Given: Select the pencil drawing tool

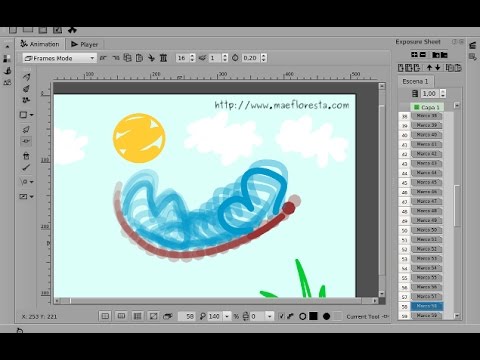Looking at the screenshot, I should click(26, 77).
